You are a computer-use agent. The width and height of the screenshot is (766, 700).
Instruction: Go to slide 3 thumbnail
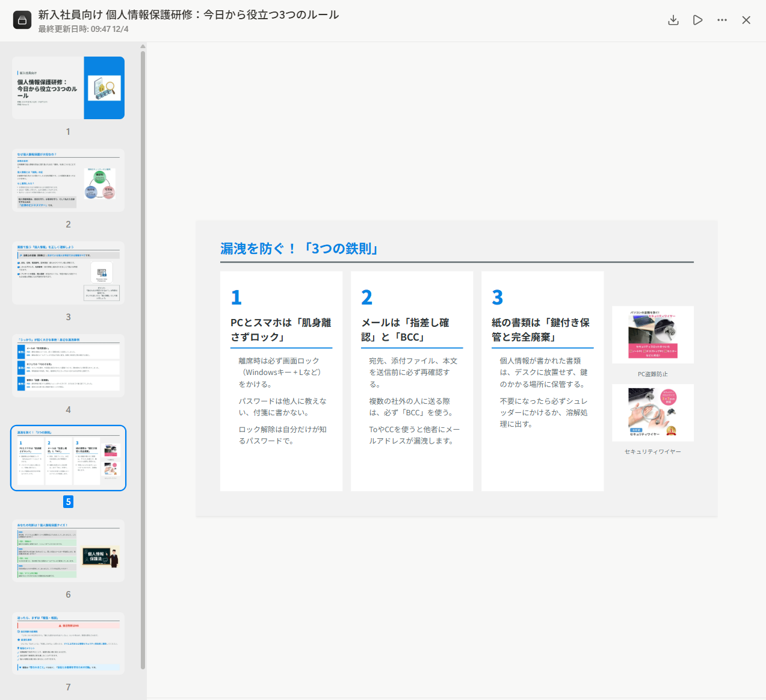68,273
